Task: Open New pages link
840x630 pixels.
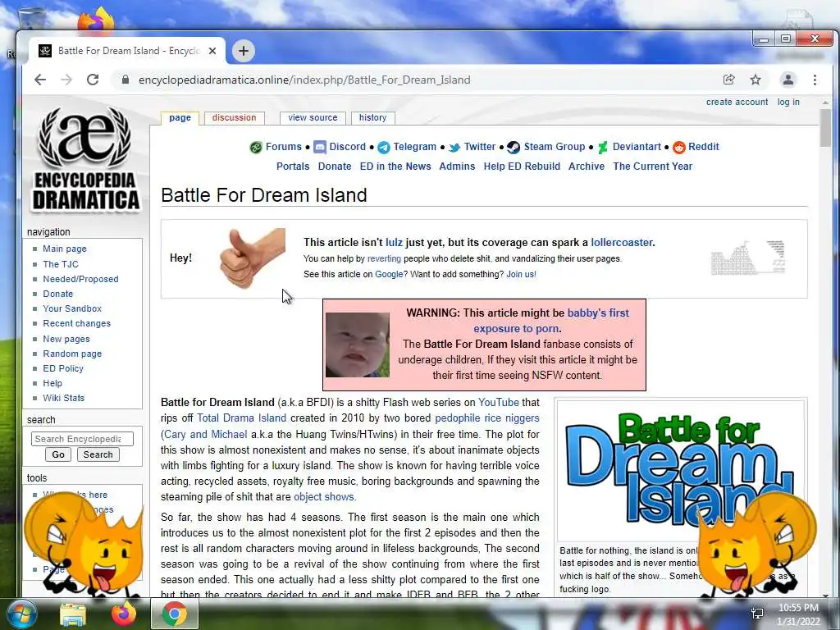Action: [x=66, y=339]
